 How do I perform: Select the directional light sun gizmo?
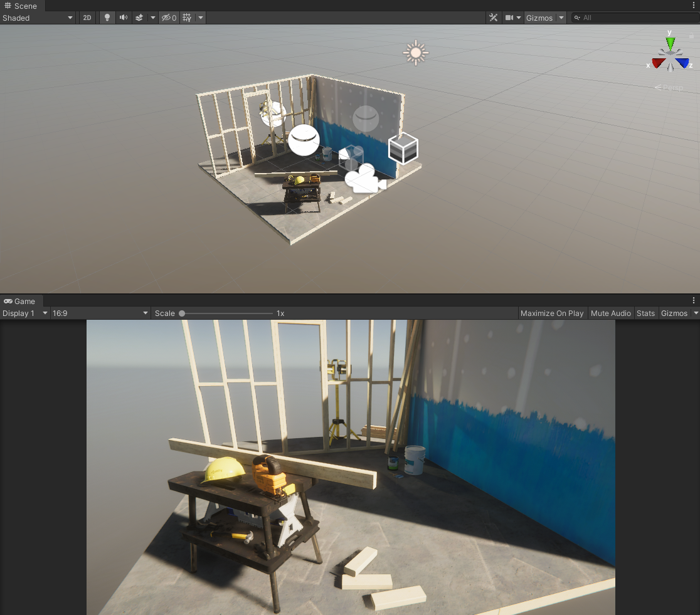[x=416, y=53]
